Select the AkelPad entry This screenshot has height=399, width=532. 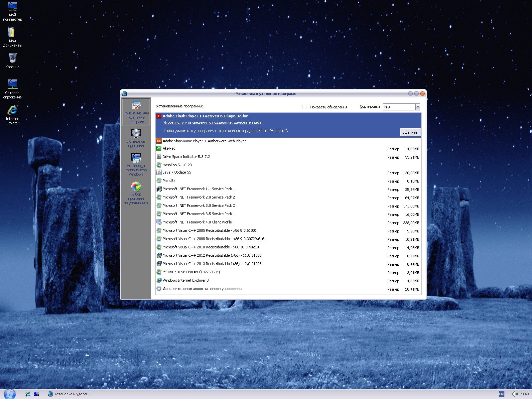click(x=288, y=149)
